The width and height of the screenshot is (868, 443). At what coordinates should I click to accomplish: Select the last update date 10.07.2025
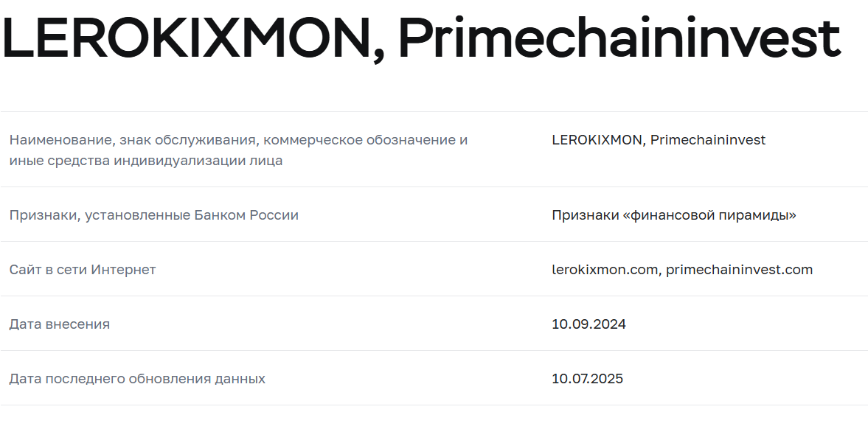coord(587,379)
